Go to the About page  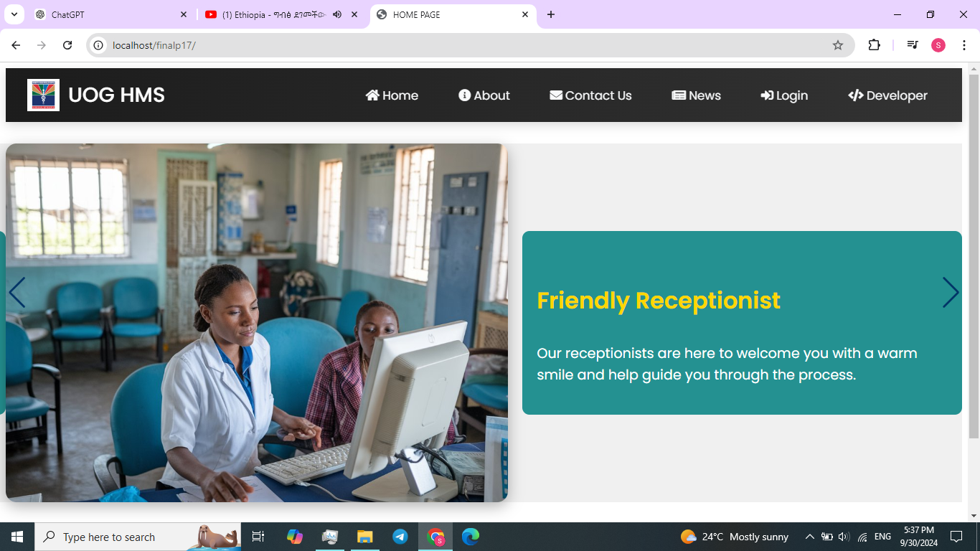coord(484,95)
